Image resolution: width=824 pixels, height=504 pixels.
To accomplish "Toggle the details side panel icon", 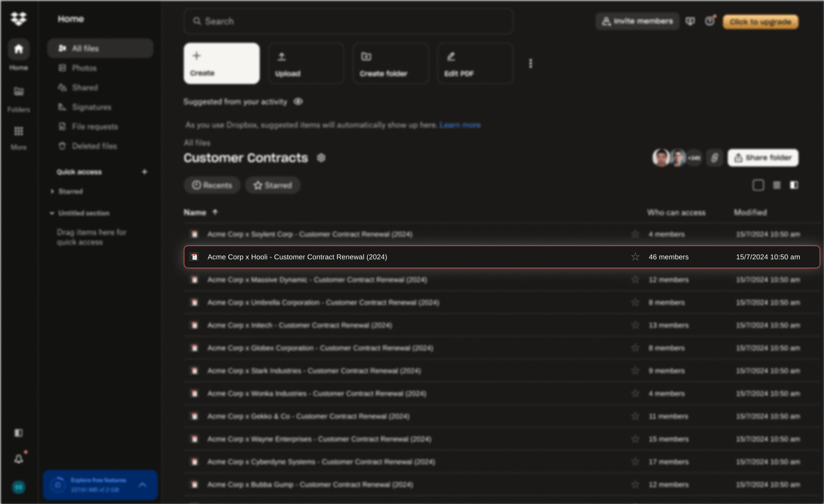I will (x=794, y=185).
